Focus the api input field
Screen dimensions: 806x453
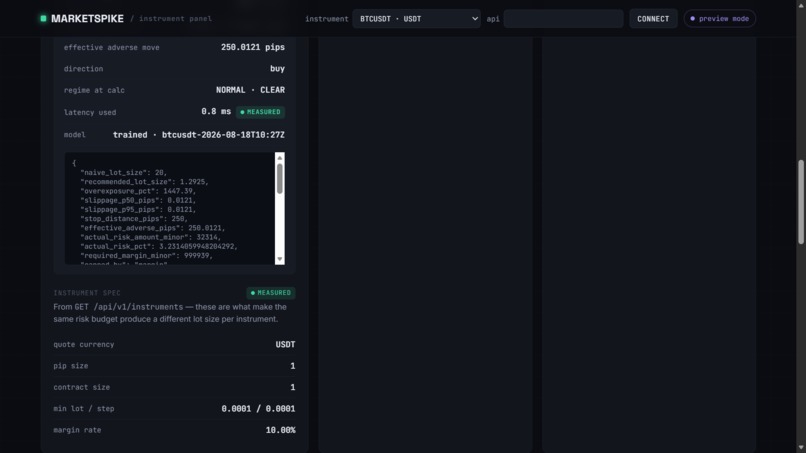563,19
